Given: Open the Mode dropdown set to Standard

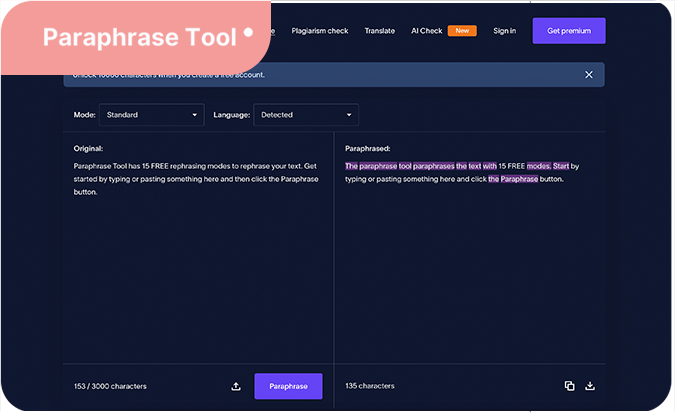Looking at the screenshot, I should (x=151, y=115).
